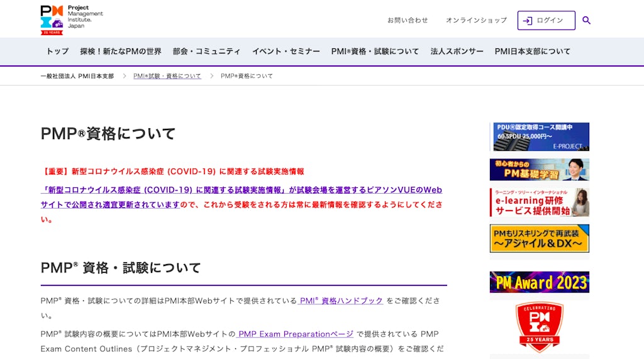Viewport: 644px width, 359px height.
Task: Open the 部会・コミュニティ menu
Action: (206, 52)
